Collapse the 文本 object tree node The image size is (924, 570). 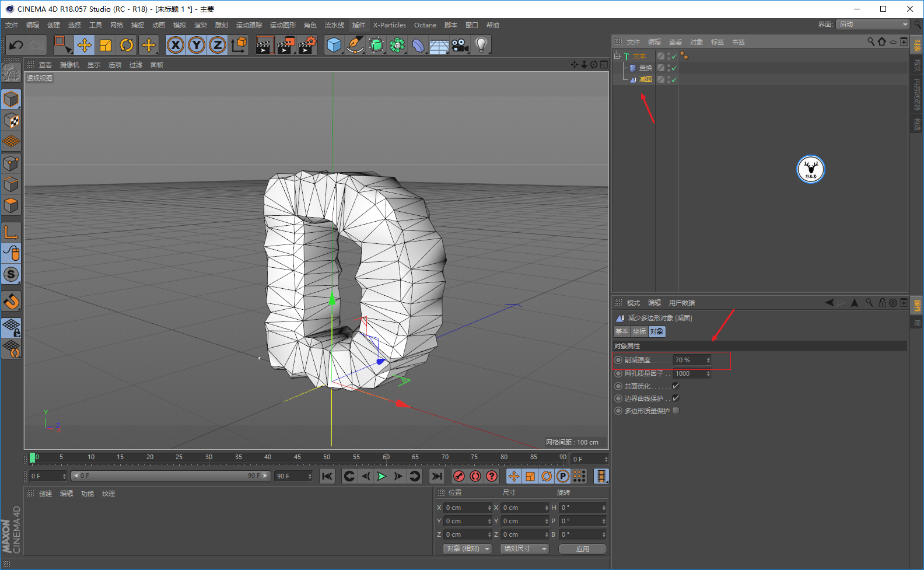pos(617,56)
